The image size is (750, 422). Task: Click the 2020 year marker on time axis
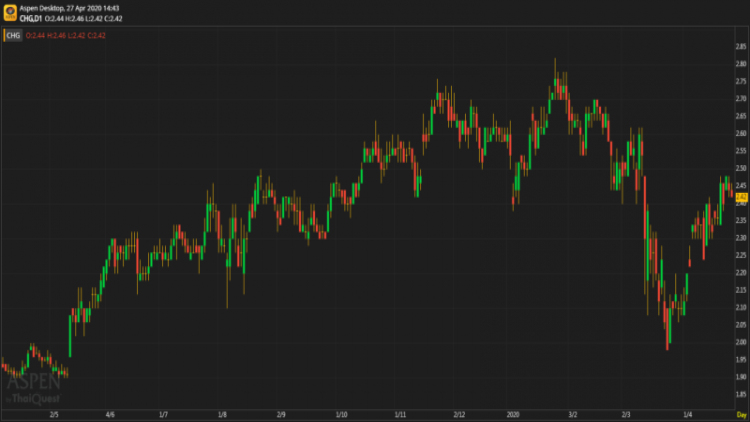513,413
